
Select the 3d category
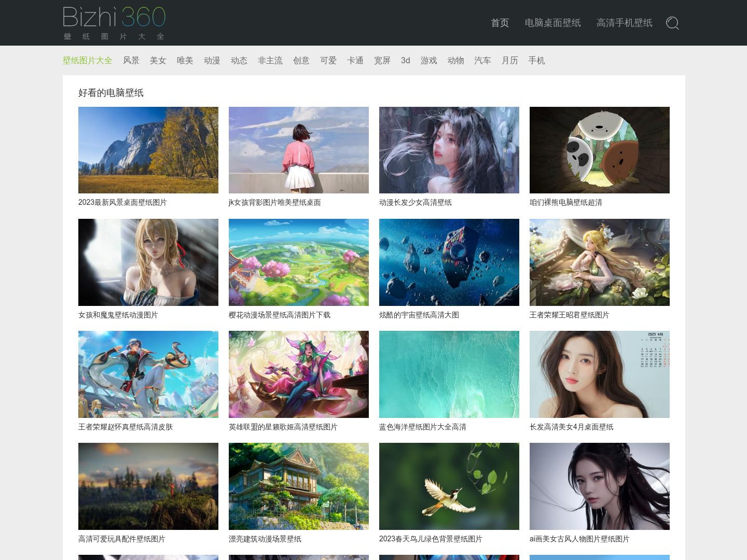[x=406, y=60]
